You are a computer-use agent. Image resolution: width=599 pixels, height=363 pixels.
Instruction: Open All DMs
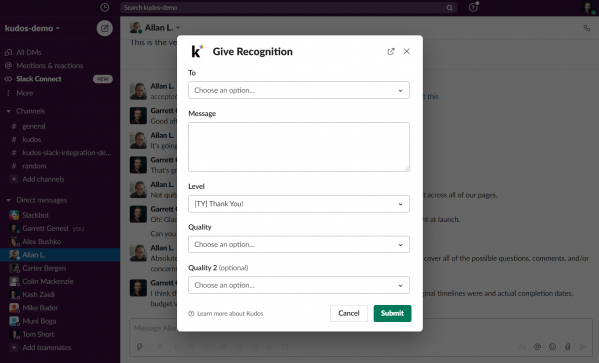pyautogui.click(x=28, y=52)
